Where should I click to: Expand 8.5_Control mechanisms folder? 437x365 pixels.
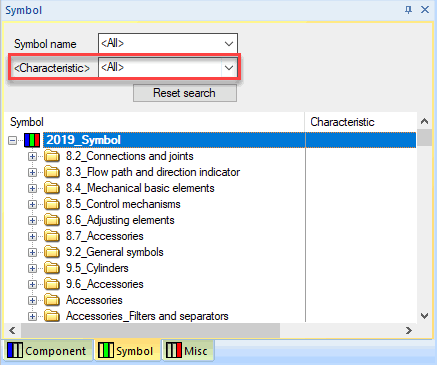coord(32,204)
